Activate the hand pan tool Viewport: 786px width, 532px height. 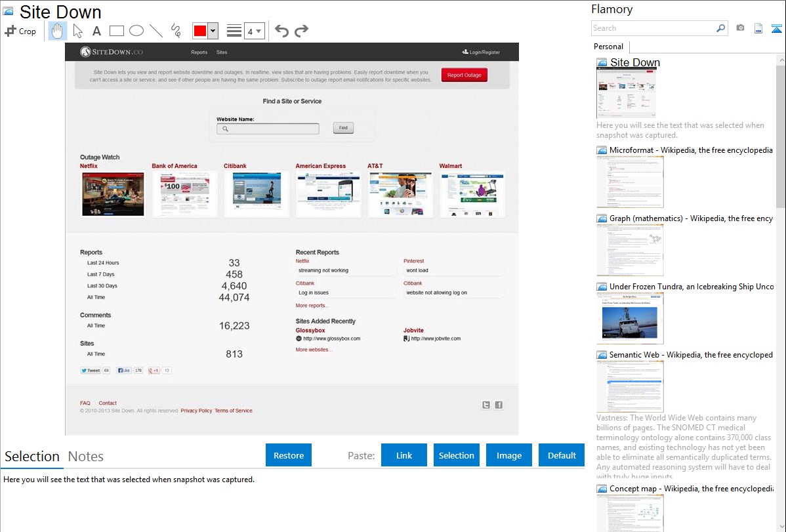tap(57, 31)
